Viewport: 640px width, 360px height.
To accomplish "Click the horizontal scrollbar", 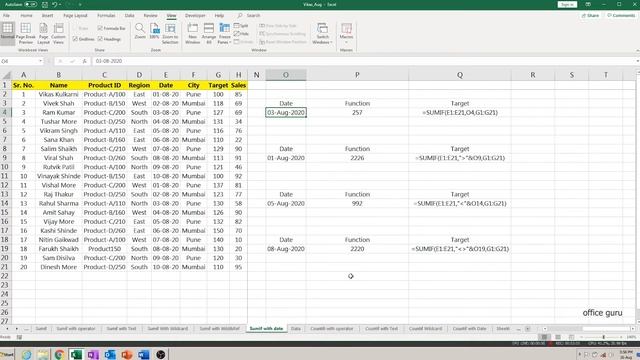I will pyautogui.click(x=589, y=329).
